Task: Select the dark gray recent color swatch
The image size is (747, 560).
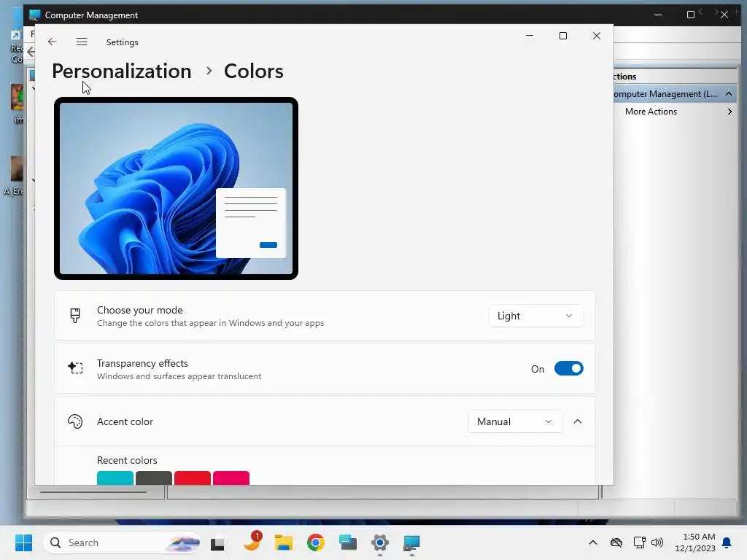Action: tap(154, 478)
